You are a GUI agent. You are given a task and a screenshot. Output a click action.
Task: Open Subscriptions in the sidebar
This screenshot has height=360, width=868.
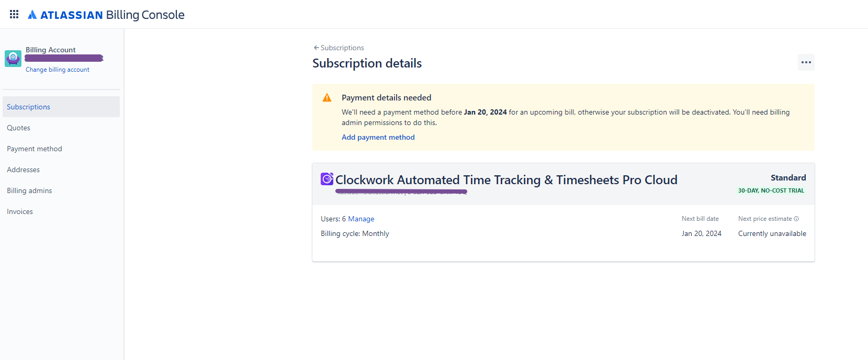coord(61,107)
